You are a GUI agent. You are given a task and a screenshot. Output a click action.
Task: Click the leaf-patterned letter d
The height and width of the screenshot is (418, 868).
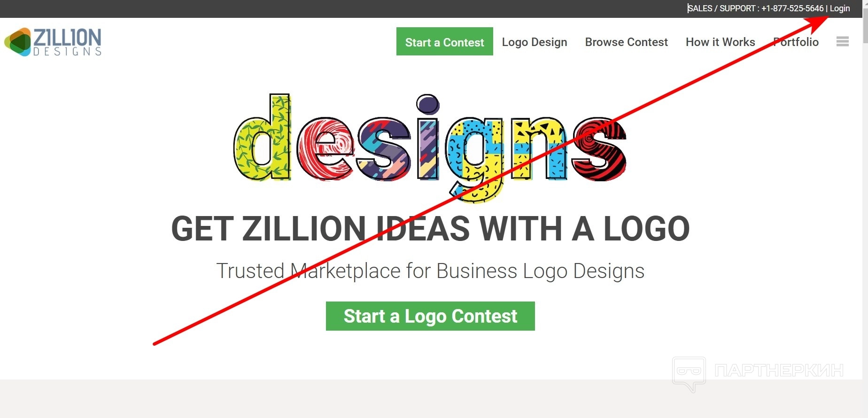[x=262, y=137]
